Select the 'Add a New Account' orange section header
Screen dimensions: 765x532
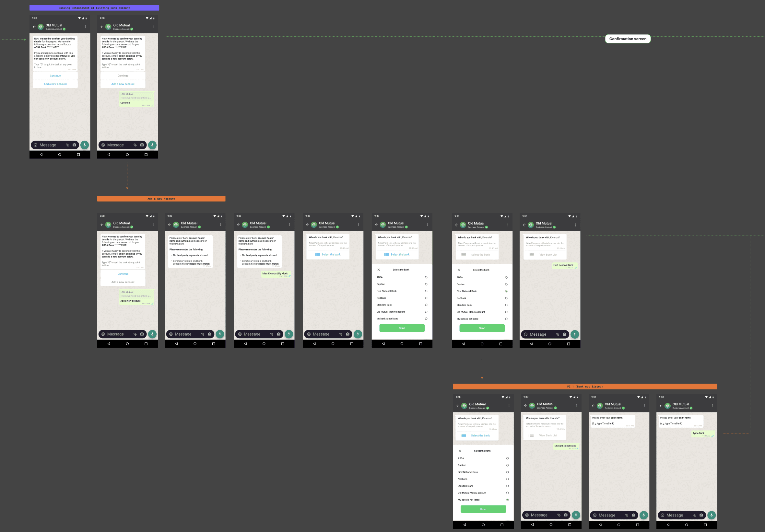click(161, 199)
